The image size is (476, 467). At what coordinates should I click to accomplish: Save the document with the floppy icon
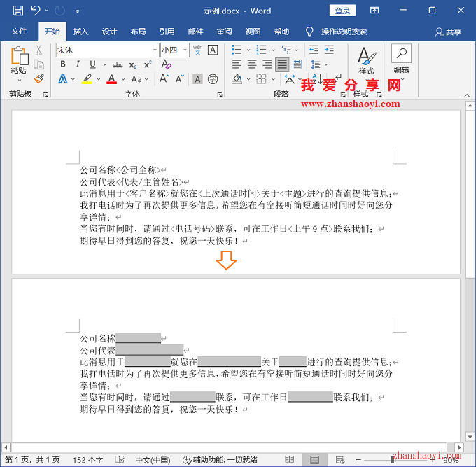coord(18,11)
